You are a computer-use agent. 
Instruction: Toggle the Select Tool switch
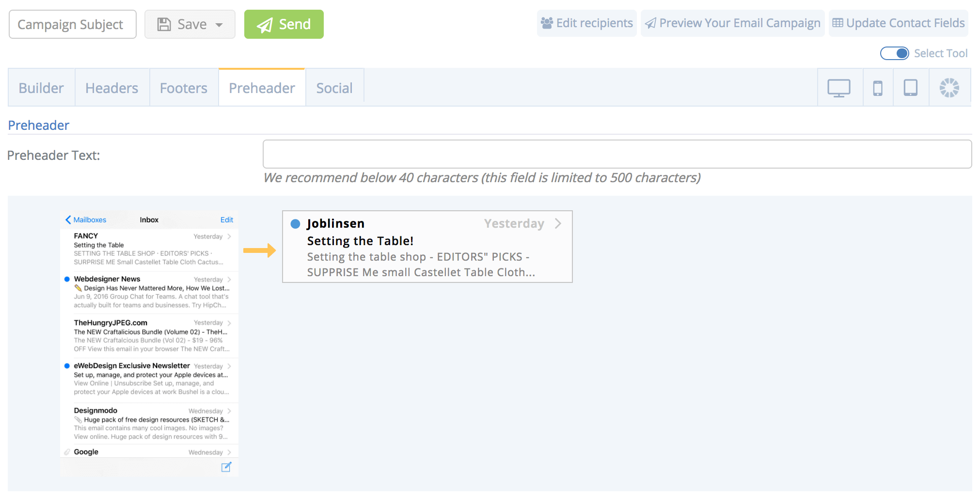[894, 53]
